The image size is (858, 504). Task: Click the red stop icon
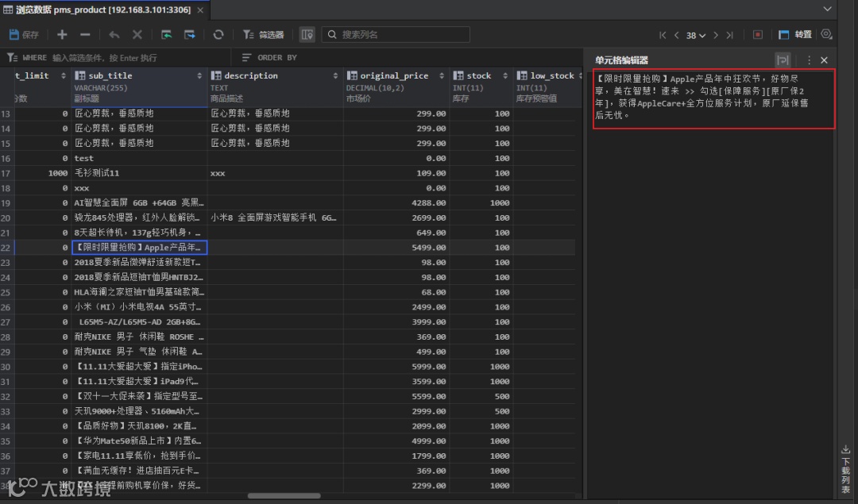(x=758, y=34)
